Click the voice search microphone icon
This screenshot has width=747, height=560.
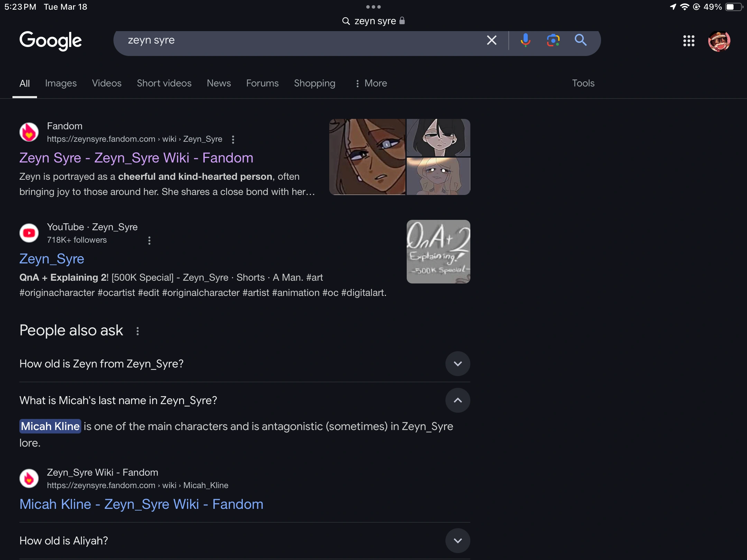(525, 40)
